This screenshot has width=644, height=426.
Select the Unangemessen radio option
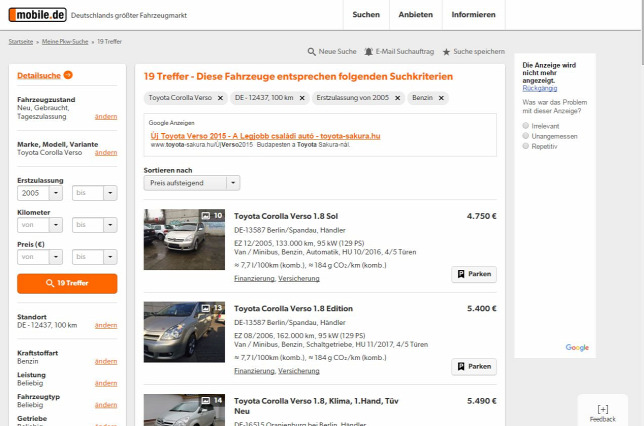525,136
